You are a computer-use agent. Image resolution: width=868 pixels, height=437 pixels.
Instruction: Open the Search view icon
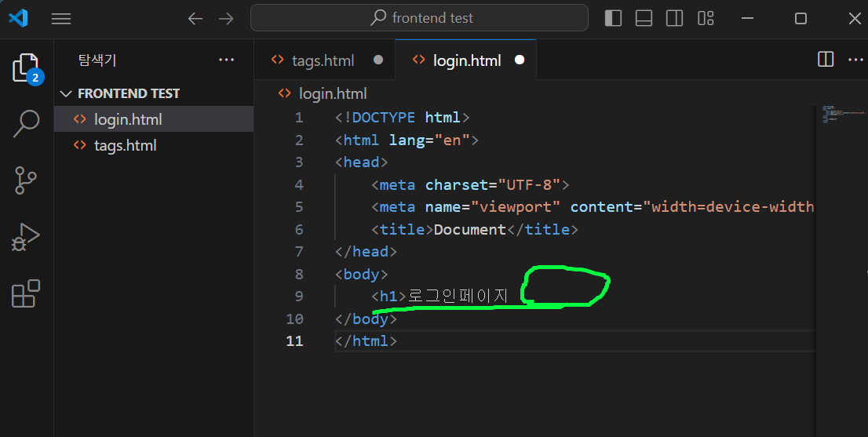[x=26, y=123]
